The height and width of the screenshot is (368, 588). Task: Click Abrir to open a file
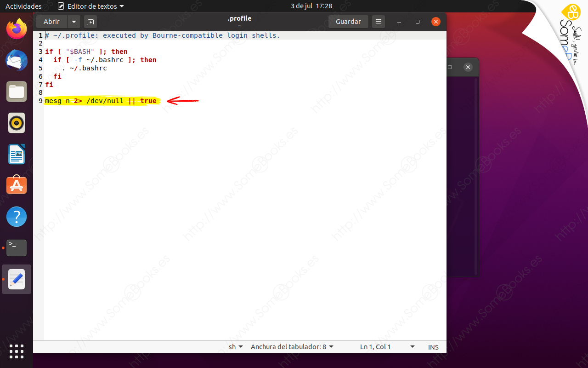click(x=52, y=22)
